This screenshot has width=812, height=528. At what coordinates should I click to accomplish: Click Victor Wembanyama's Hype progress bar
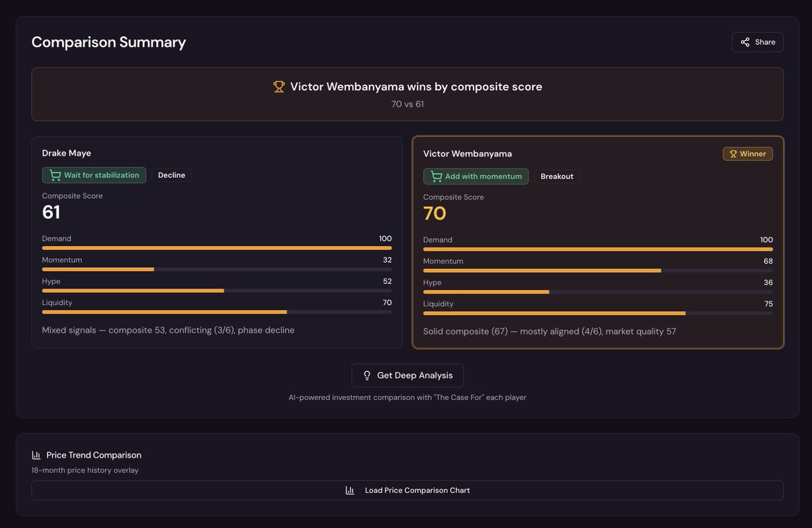598,292
